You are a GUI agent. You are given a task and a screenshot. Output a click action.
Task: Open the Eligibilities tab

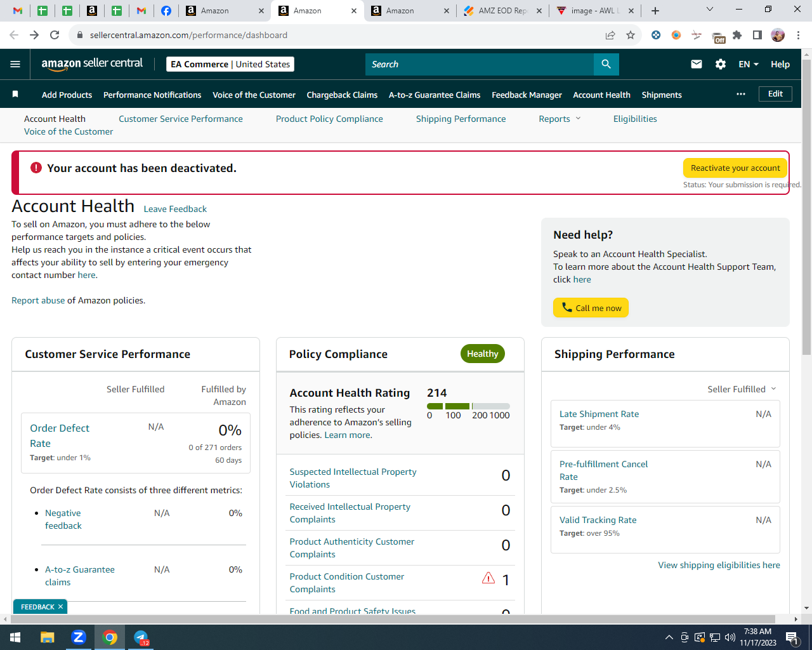click(635, 119)
